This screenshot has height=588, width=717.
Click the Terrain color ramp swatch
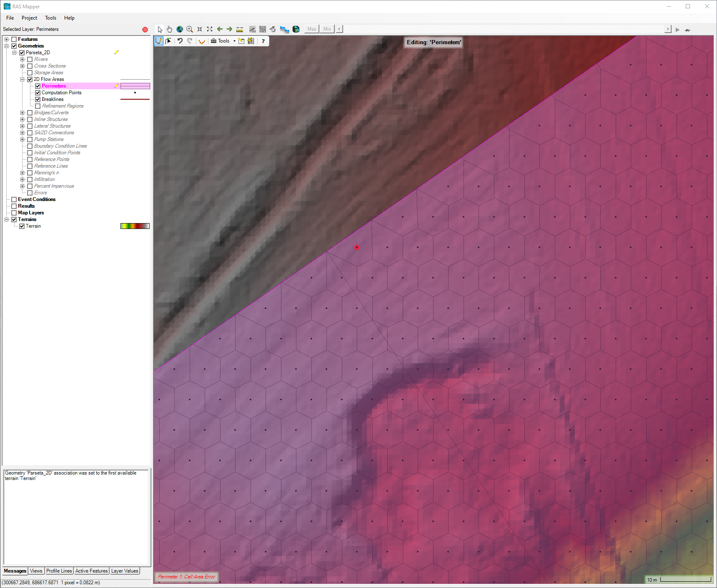click(x=135, y=226)
